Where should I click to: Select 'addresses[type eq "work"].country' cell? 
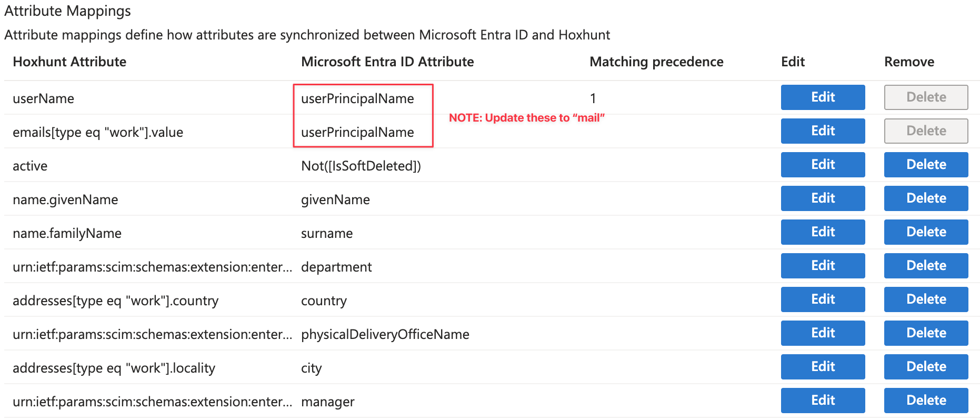[x=115, y=301]
